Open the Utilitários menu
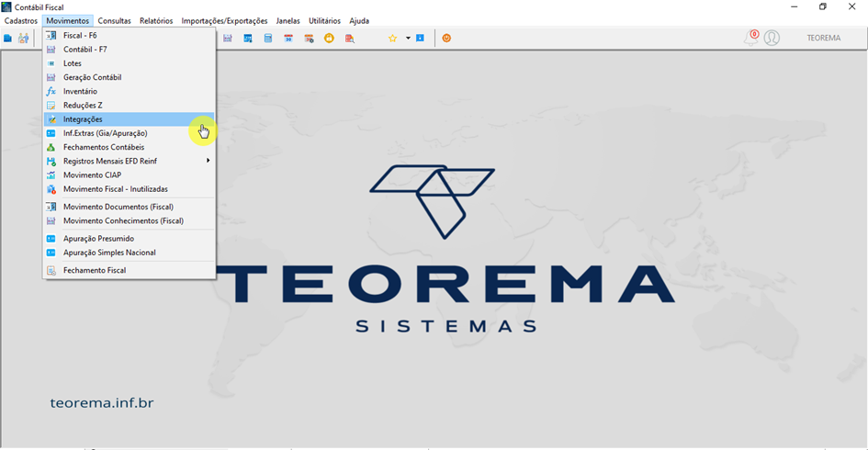The image size is (868, 450). [324, 20]
